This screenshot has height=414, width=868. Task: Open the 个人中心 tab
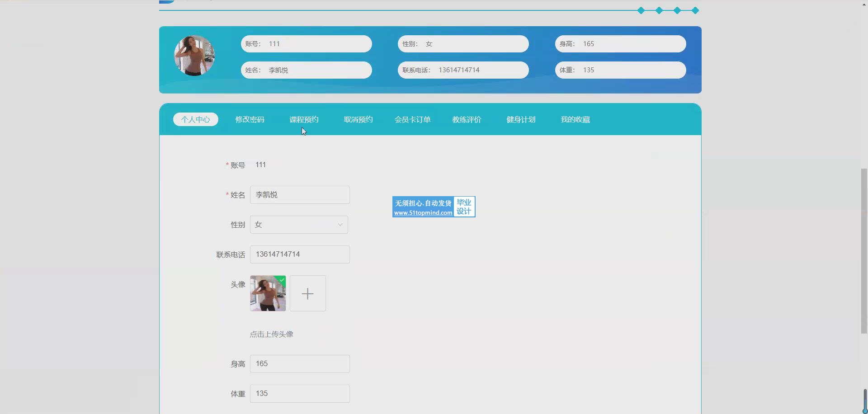pyautogui.click(x=195, y=119)
